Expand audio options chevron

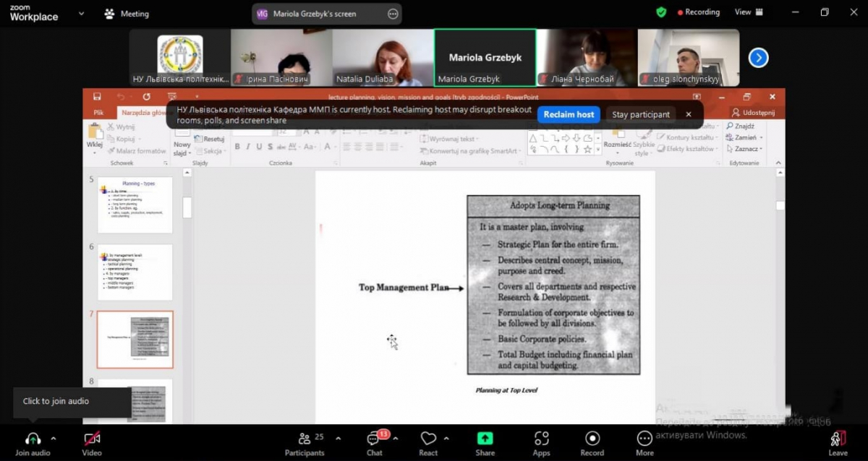click(x=54, y=439)
